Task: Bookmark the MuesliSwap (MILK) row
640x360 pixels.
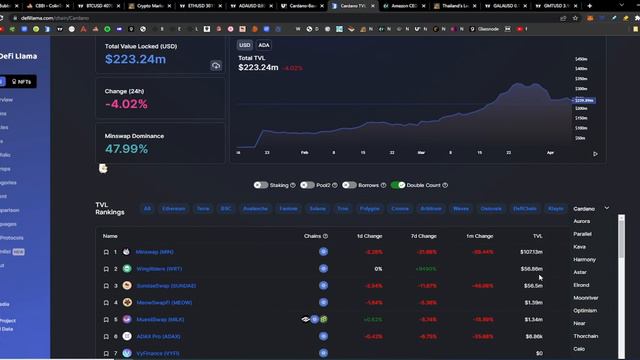Action: (x=106, y=320)
